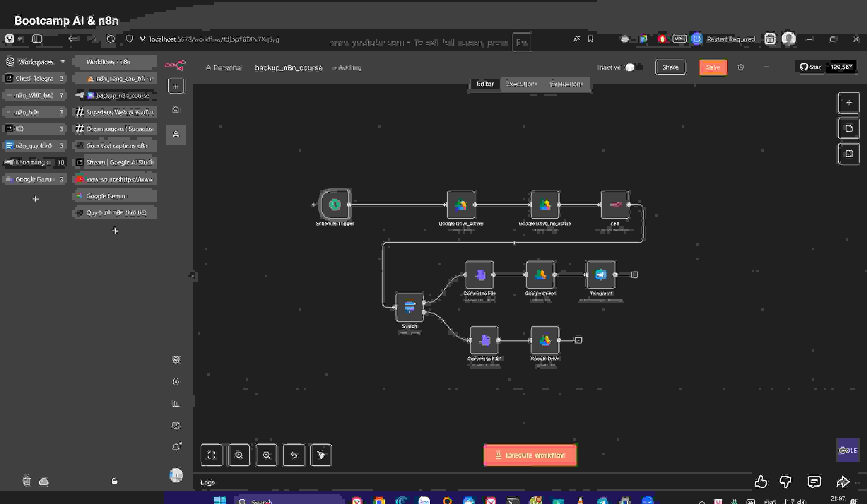Open the Logs panel bar

coord(208,482)
